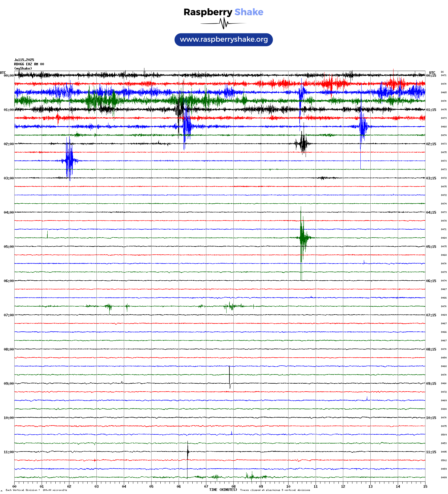The image size is (448, 494).
Task: Open the www.raspberryshake.org link button
Action: point(223,40)
